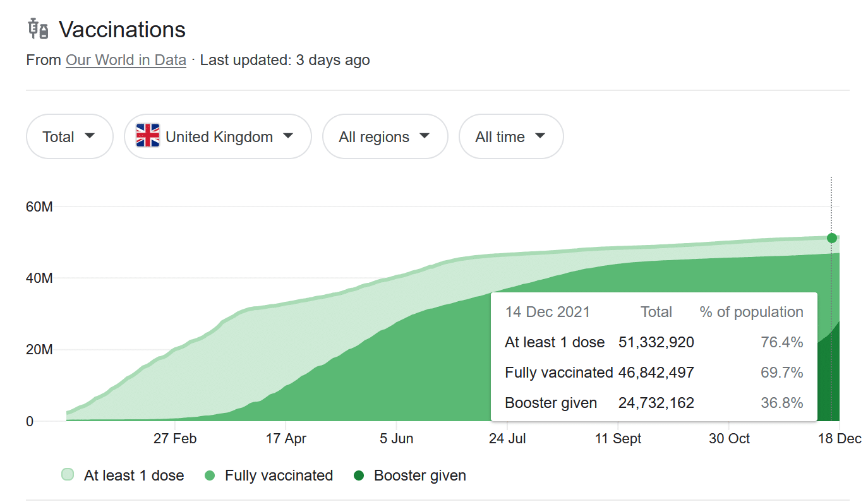Open the Our World in Data link
The width and height of the screenshot is (868, 502).
pos(126,60)
